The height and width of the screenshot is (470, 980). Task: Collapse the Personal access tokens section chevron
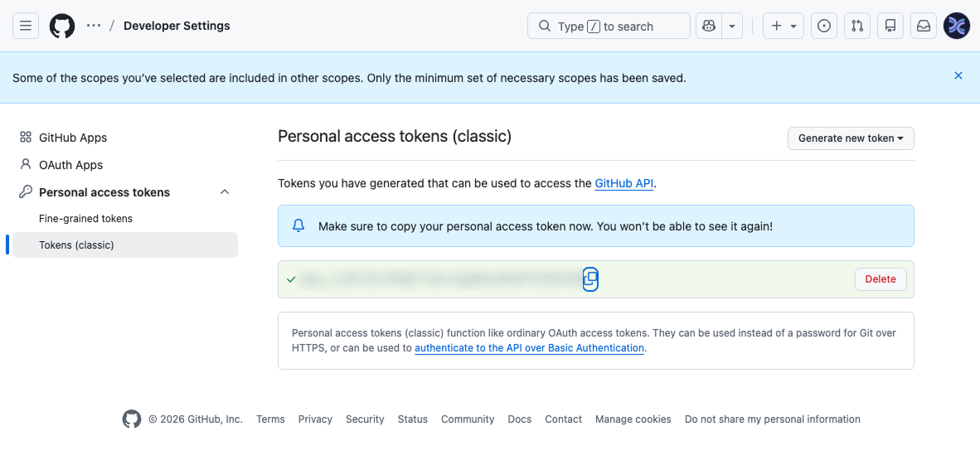225,191
